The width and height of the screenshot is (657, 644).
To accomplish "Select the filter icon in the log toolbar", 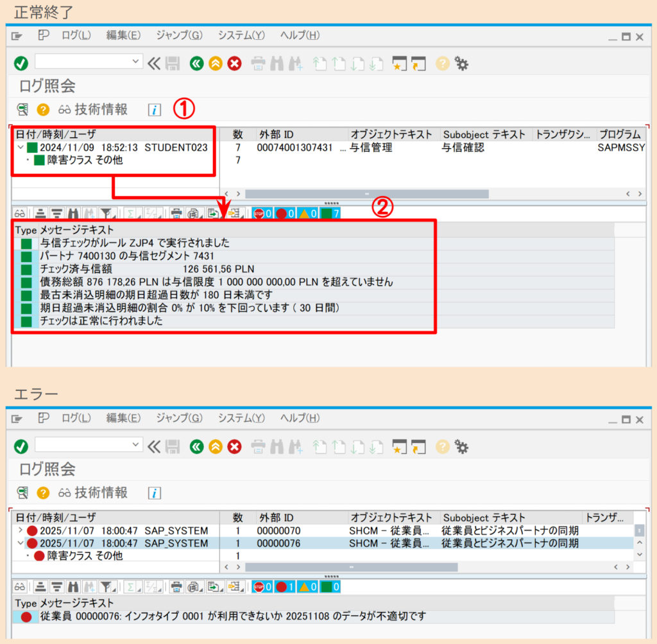I will pos(106,213).
